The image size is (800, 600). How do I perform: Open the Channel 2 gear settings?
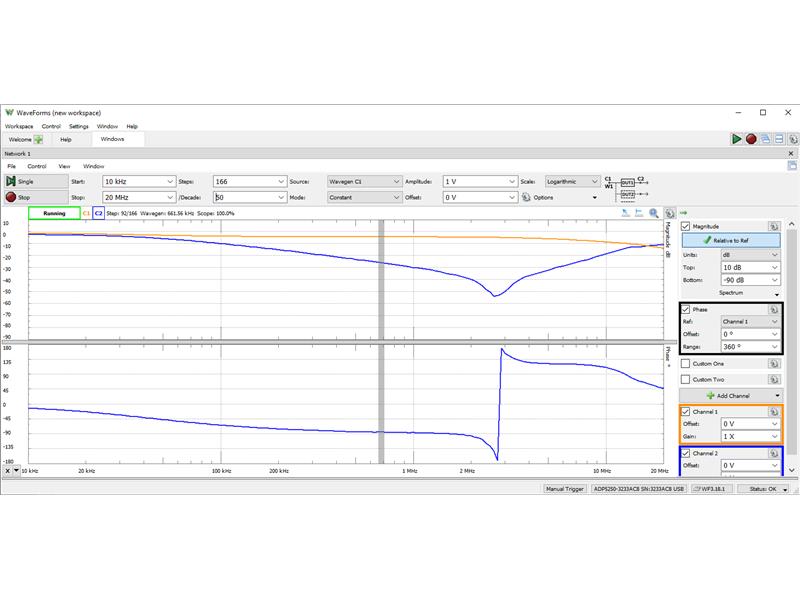pos(774,453)
